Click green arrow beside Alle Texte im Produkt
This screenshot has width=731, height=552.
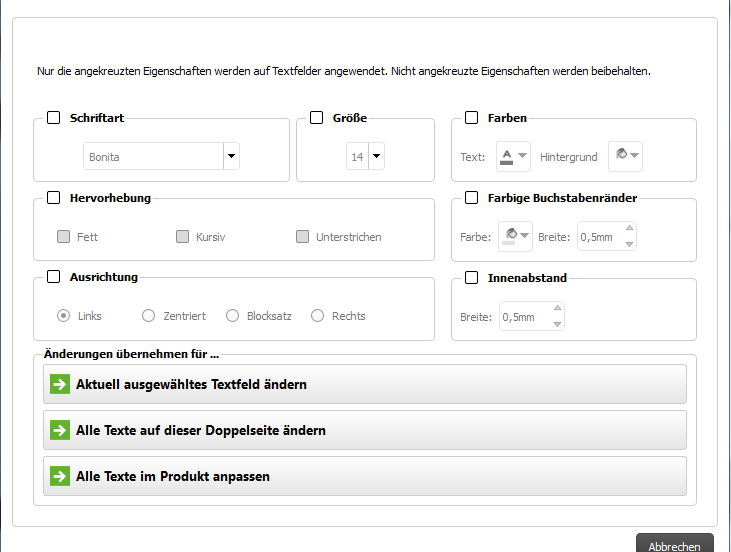point(60,476)
